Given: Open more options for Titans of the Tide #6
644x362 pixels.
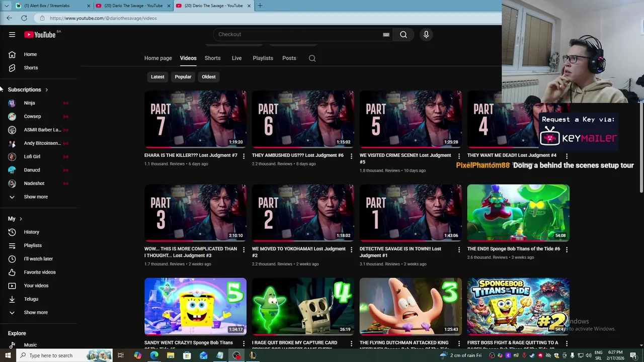Looking at the screenshot, I should pyautogui.click(x=567, y=250).
